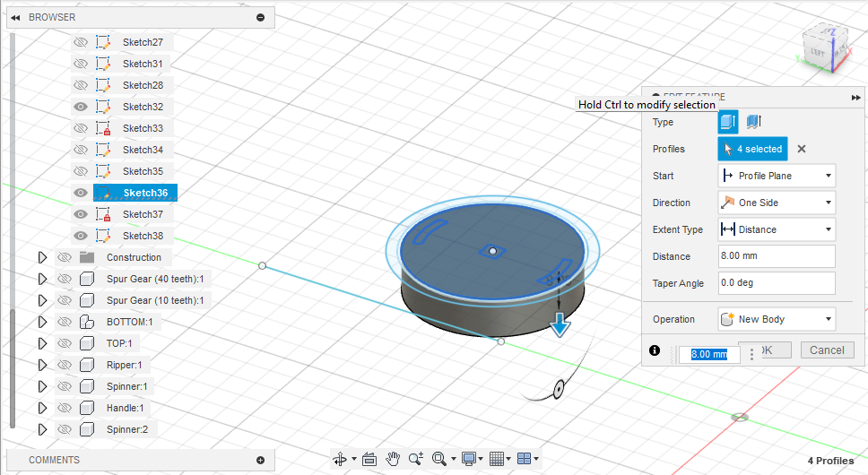Click the Look At tool icon
The image size is (868, 475).
tap(369, 459)
